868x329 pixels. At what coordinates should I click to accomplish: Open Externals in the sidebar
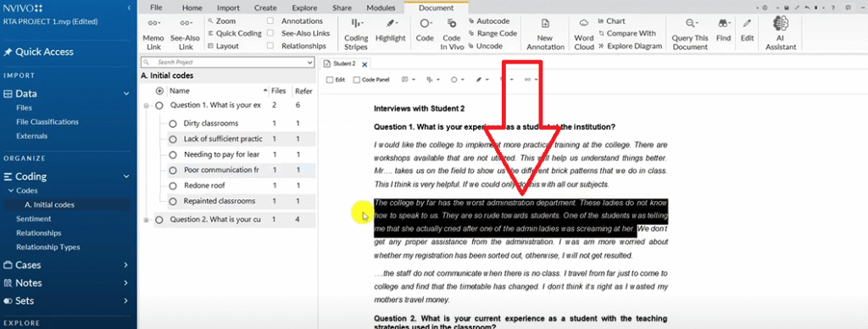pyautogui.click(x=31, y=137)
